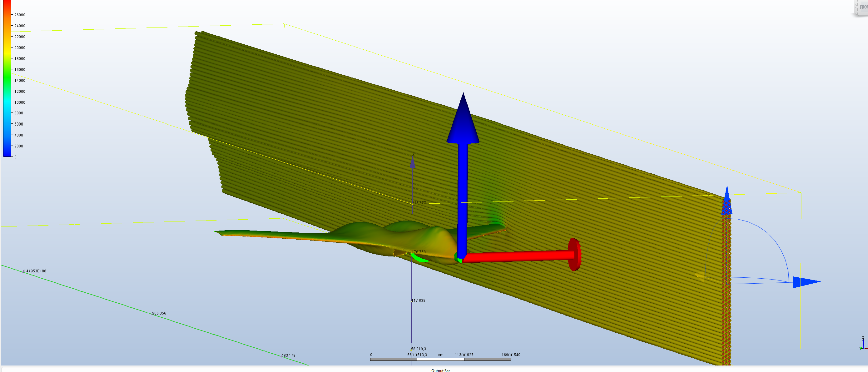Click the small XYZ axis triad in the corner
The image size is (868, 372).
(863, 344)
